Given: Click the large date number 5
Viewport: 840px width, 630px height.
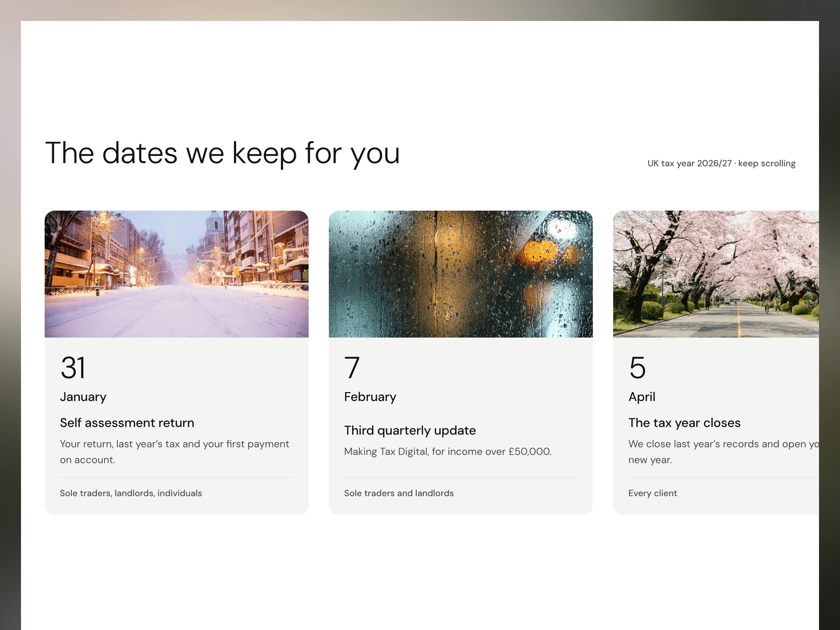Looking at the screenshot, I should pyautogui.click(x=637, y=367).
